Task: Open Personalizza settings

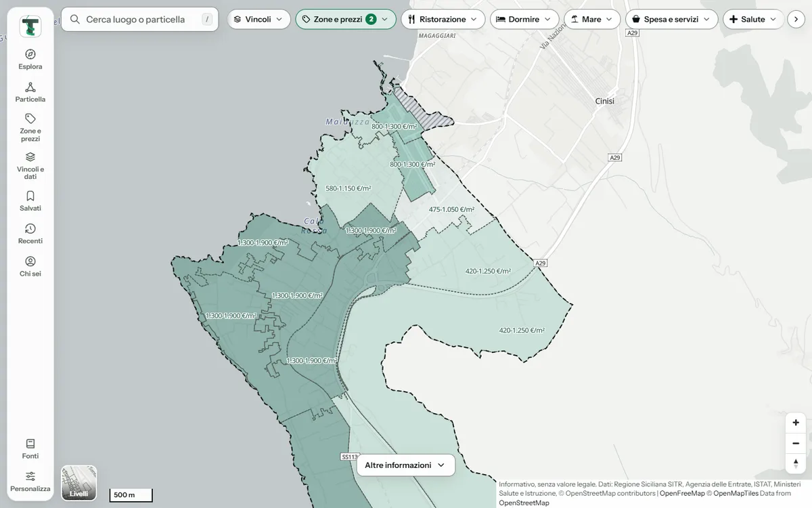Action: pos(30,482)
